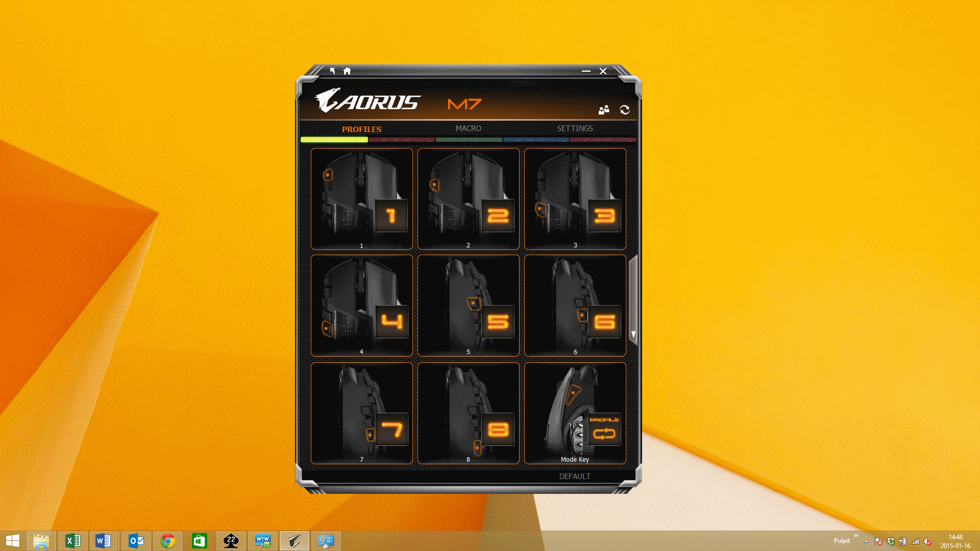The image size is (980, 551).
Task: Click the scrollbar down arrow
Action: (633, 334)
